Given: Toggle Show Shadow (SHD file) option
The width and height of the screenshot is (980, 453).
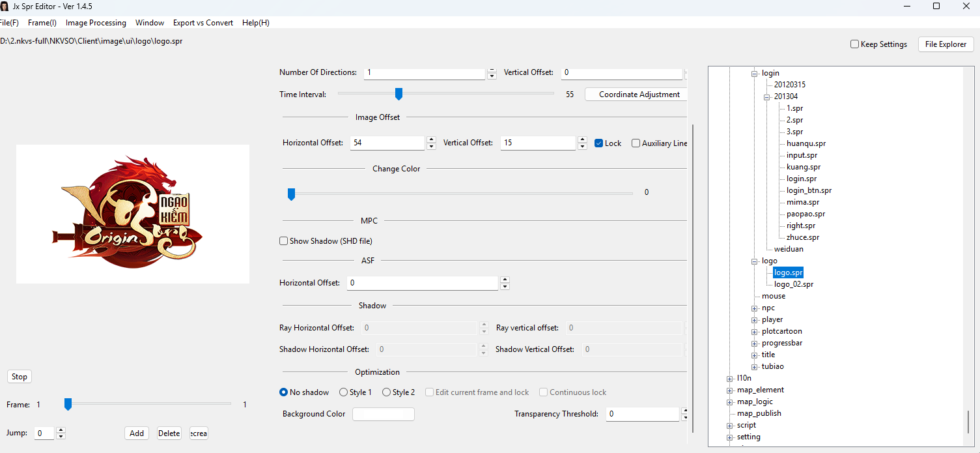Looking at the screenshot, I should pos(284,241).
